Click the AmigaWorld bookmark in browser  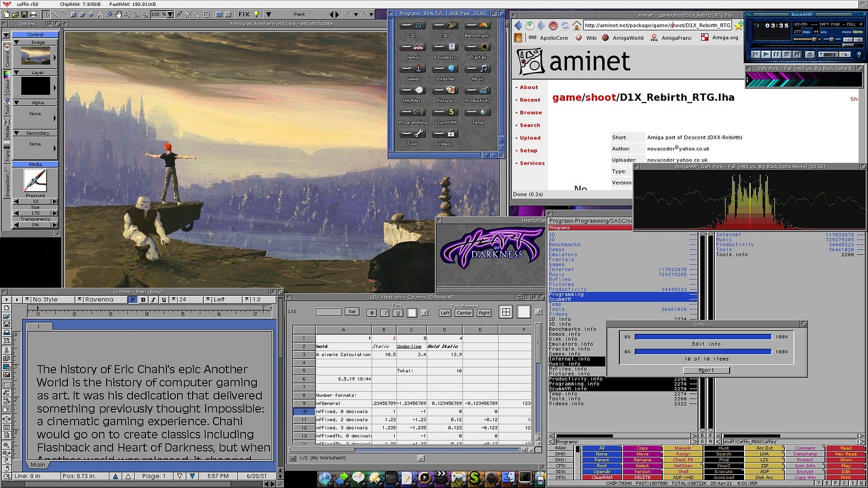[x=622, y=38]
